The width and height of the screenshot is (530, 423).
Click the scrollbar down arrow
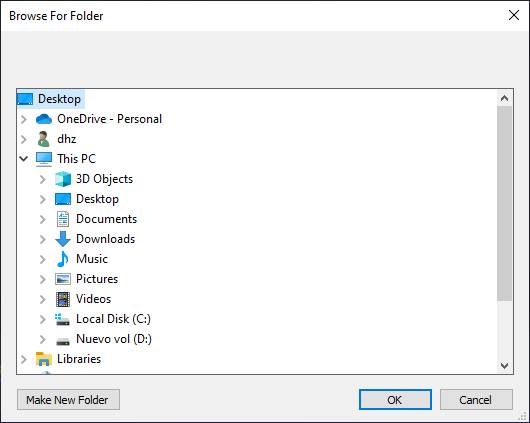click(504, 366)
